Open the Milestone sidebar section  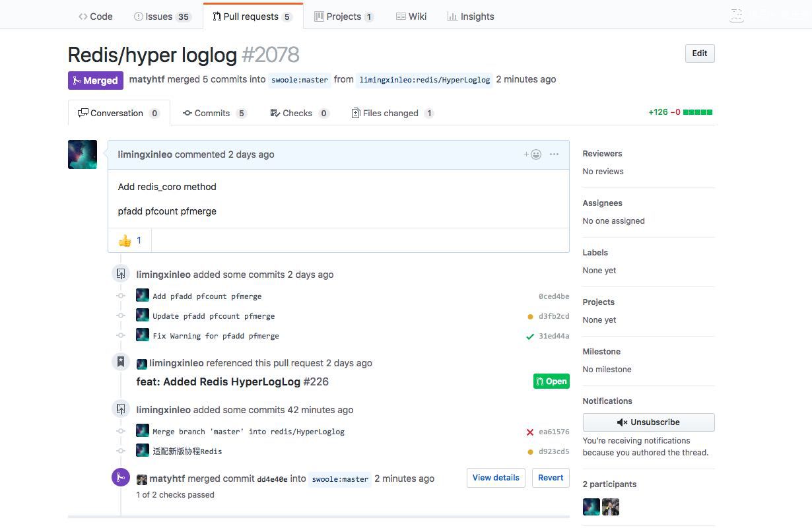point(601,351)
